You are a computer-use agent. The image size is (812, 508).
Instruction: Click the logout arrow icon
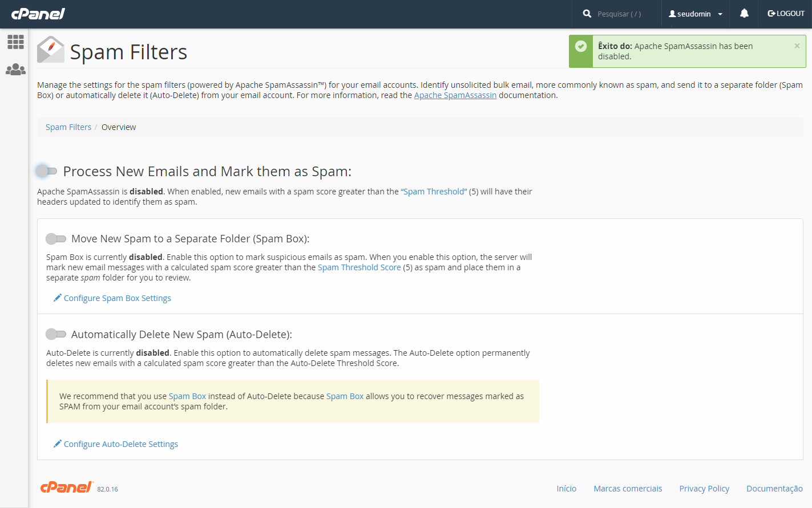pos(771,14)
